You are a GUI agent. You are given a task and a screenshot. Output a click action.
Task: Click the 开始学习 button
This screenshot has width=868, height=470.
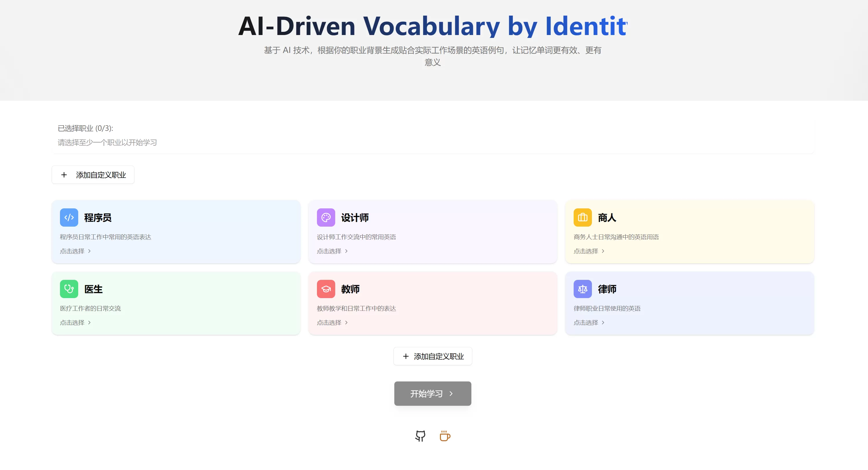tap(432, 393)
